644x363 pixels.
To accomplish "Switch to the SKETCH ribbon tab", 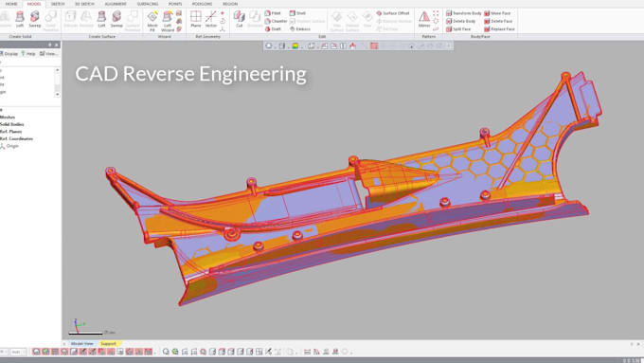I will pyautogui.click(x=58, y=4).
